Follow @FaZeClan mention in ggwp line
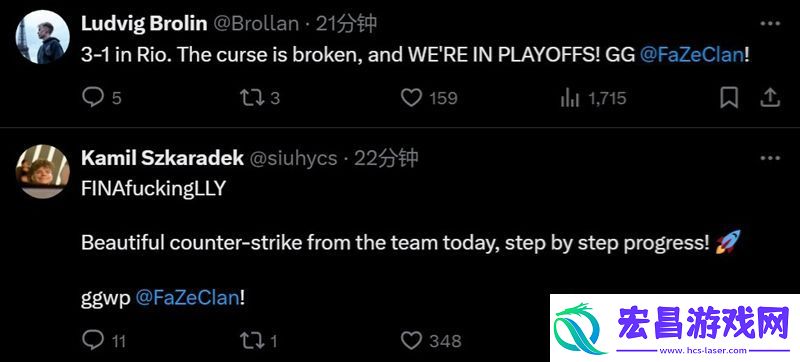The height and width of the screenshot is (362, 800). [187, 298]
